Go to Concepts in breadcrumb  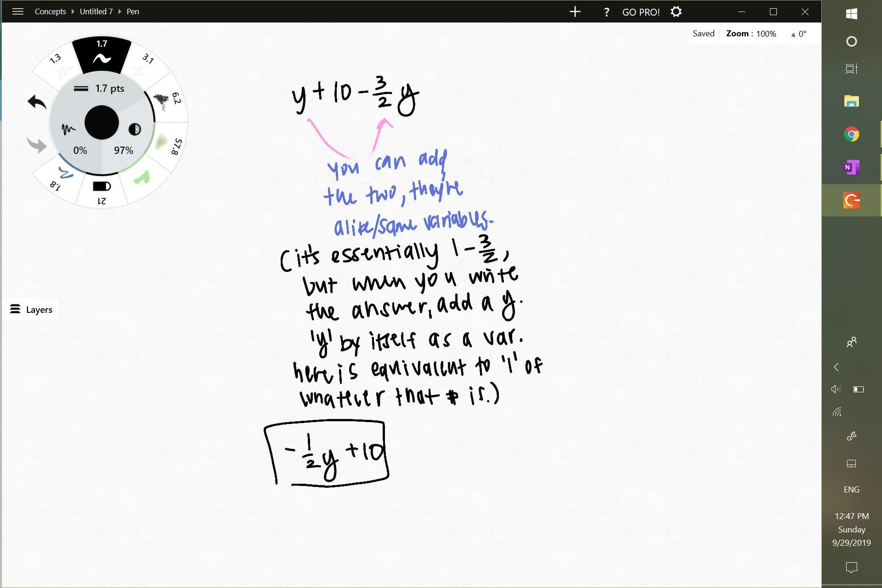51,11
